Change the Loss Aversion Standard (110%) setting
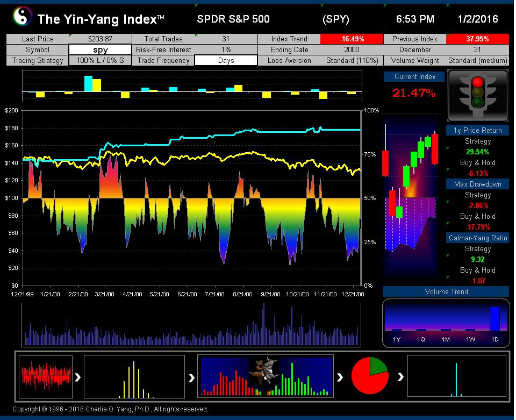 (352, 61)
